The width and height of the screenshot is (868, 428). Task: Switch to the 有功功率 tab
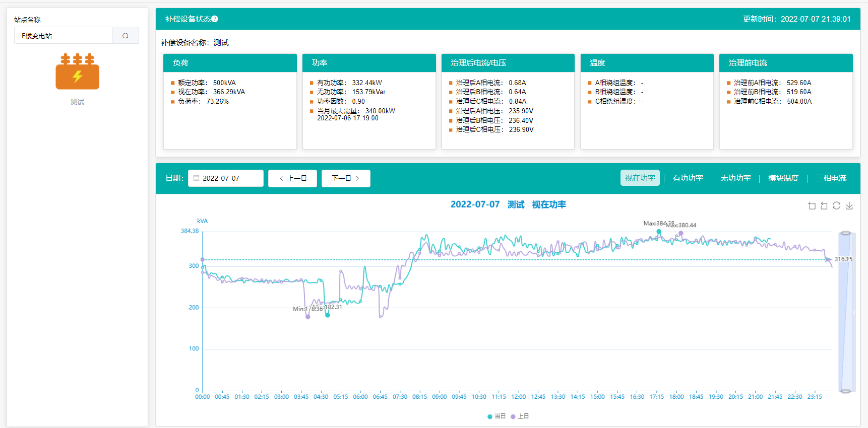688,178
